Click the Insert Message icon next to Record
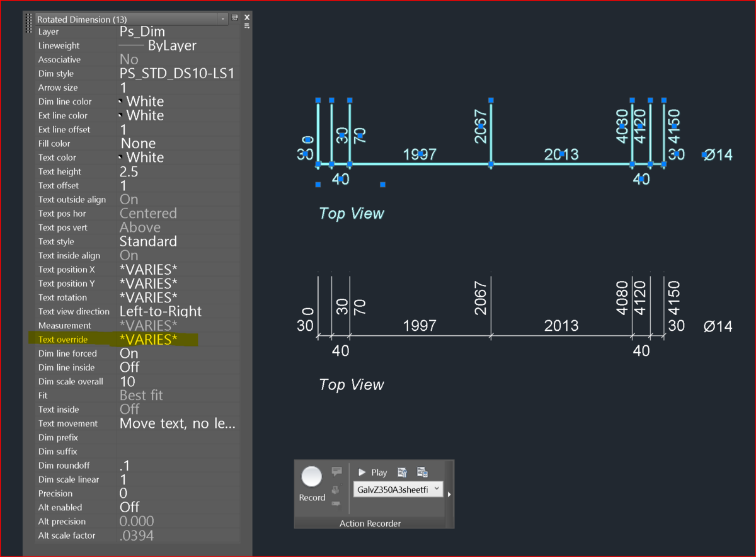The height and width of the screenshot is (557, 756). point(336,471)
